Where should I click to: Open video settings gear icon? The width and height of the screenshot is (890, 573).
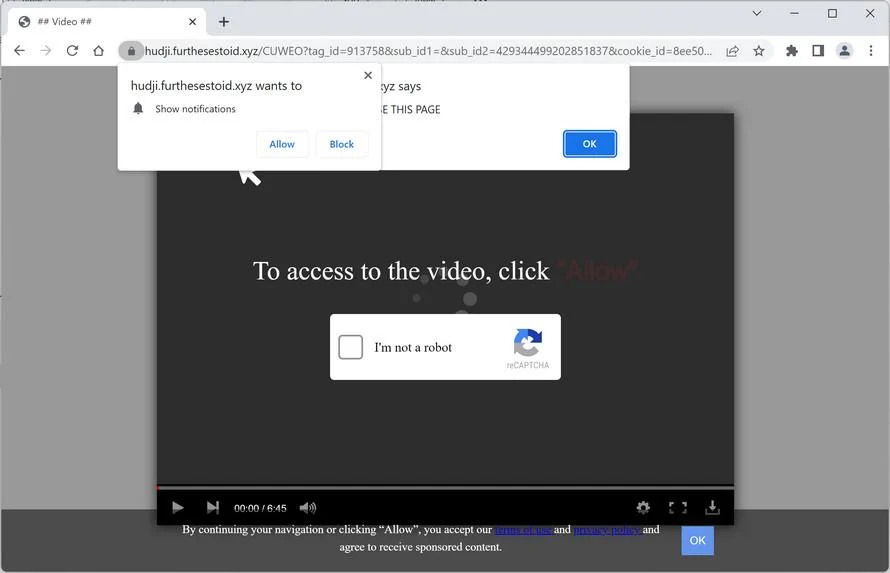pyautogui.click(x=643, y=507)
